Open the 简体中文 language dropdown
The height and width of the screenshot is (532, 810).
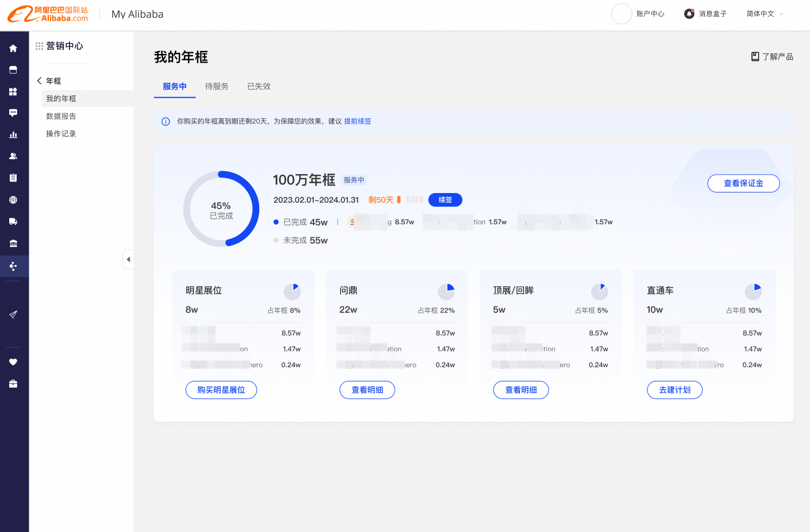(x=765, y=14)
